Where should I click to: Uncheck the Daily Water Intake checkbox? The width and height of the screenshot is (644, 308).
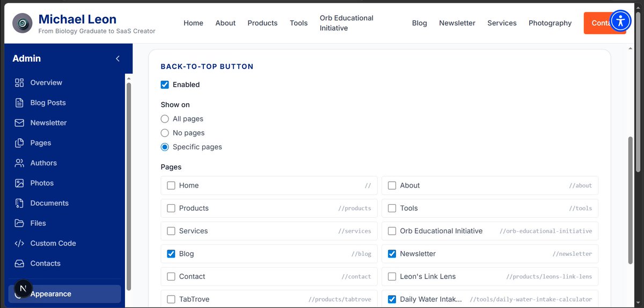coord(392,299)
